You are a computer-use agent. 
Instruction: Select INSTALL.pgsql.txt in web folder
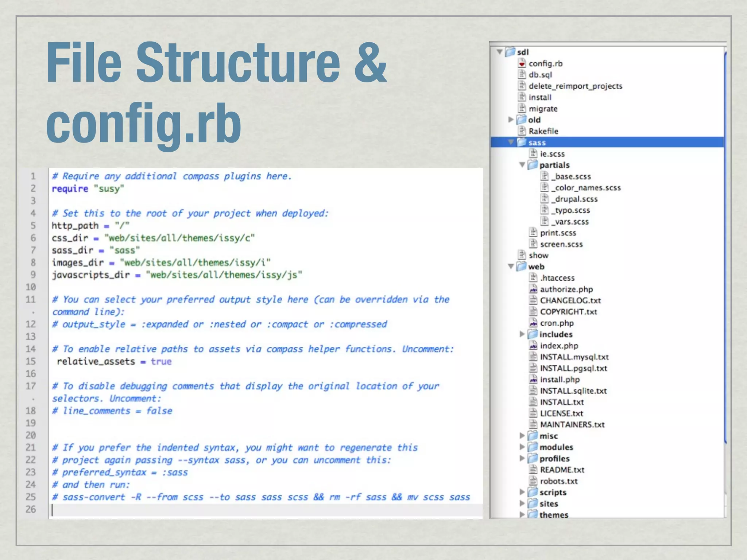tap(573, 368)
